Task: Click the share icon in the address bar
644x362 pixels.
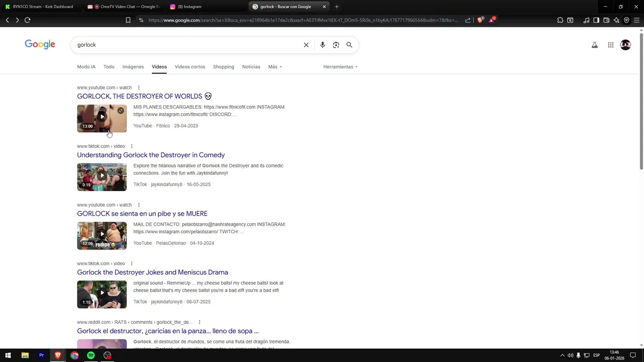Action: click(x=468, y=20)
